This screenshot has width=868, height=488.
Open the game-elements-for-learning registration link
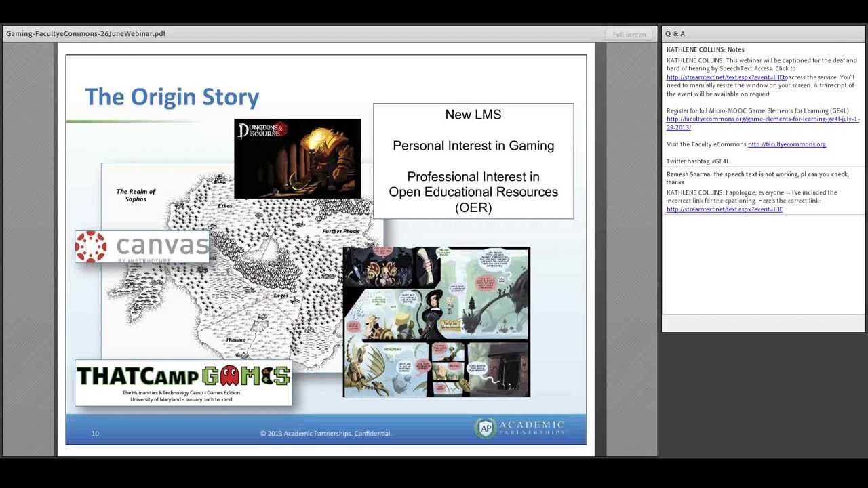pos(763,123)
